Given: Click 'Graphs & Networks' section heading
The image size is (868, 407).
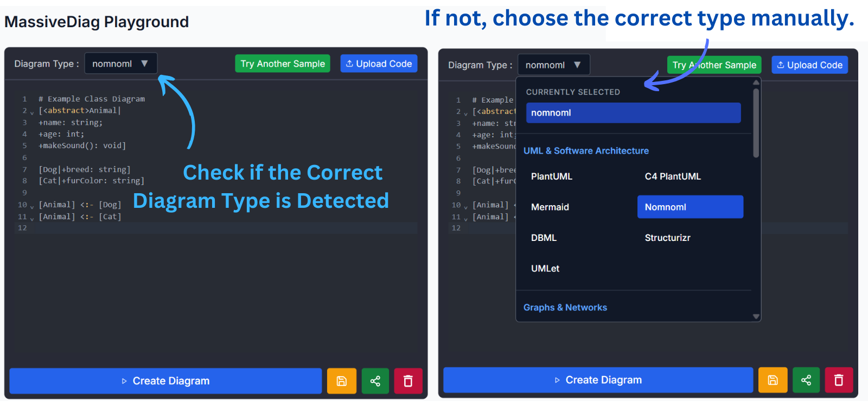Looking at the screenshot, I should [565, 308].
